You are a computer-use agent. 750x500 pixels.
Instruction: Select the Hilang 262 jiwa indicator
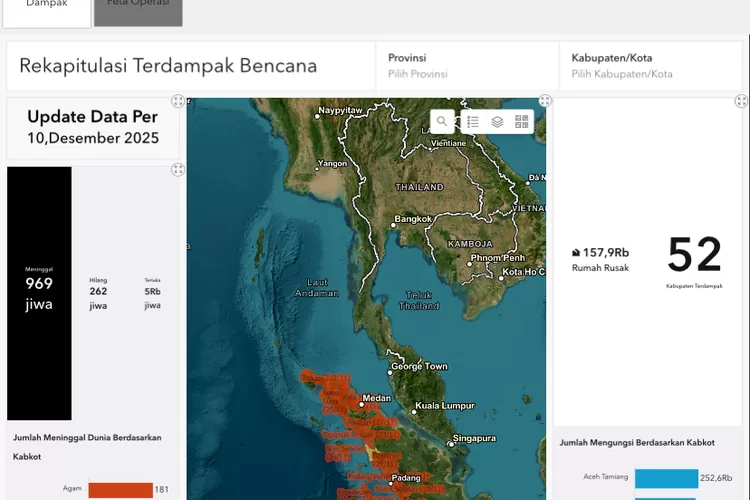[x=98, y=293]
